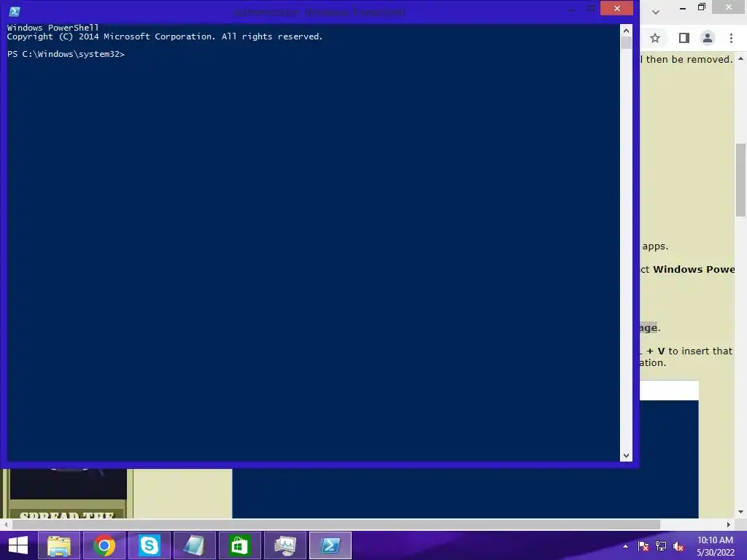747x560 pixels.
Task: Toggle Chrome side panel icon
Action: click(684, 38)
